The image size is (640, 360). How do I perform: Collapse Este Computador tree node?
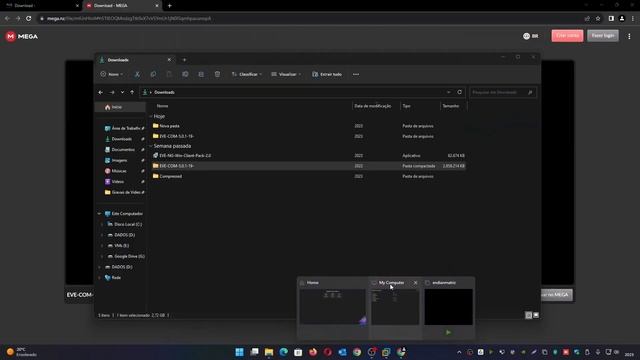click(x=99, y=213)
